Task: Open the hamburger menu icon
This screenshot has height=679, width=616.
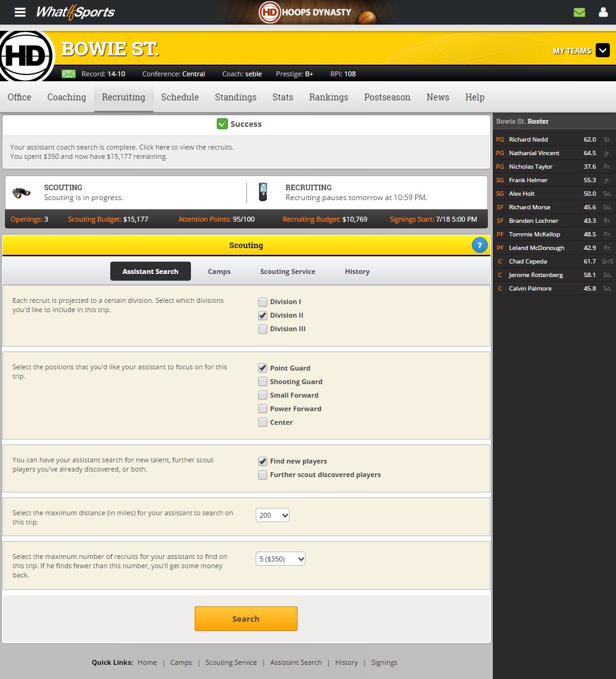Action: (x=20, y=12)
